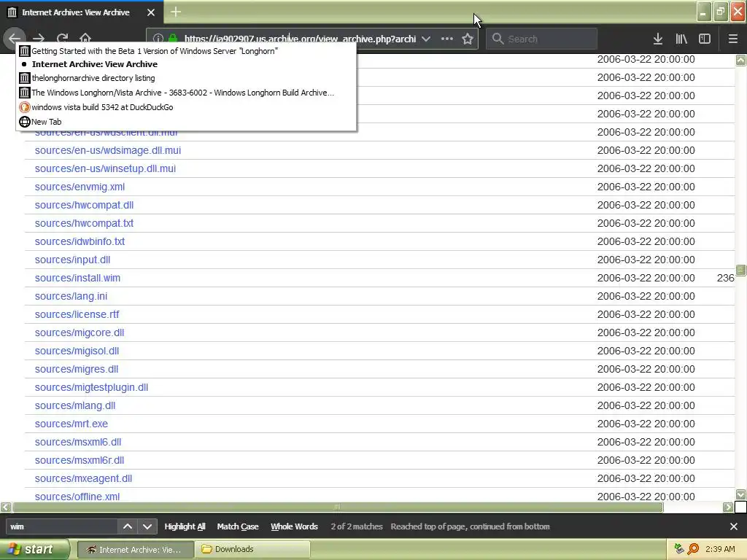The image size is (747, 560).
Task: Jump to previous find match arrow
Action: pos(128,526)
